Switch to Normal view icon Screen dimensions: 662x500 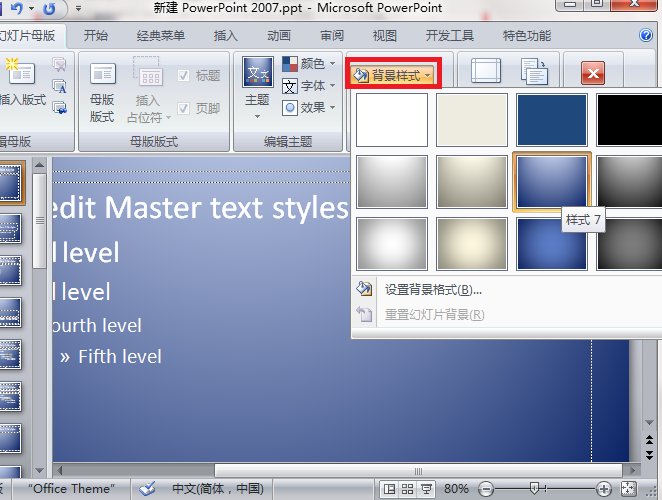(389, 489)
